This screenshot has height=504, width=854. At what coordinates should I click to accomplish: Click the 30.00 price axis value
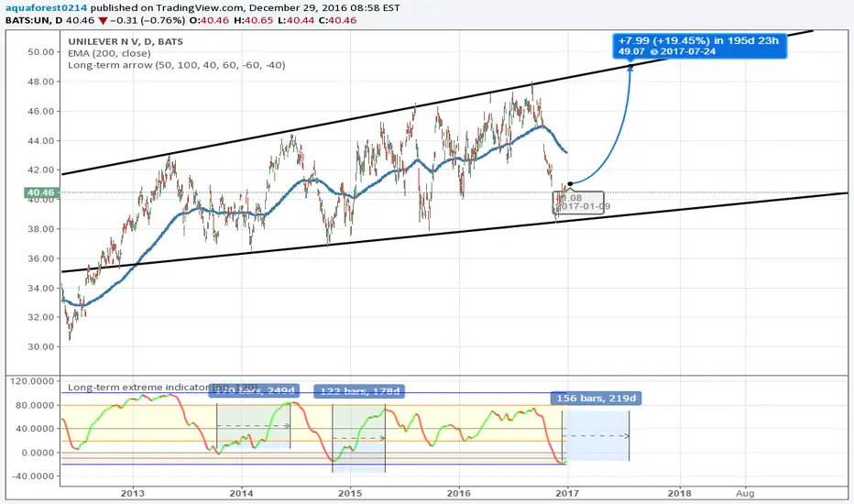pos(41,347)
